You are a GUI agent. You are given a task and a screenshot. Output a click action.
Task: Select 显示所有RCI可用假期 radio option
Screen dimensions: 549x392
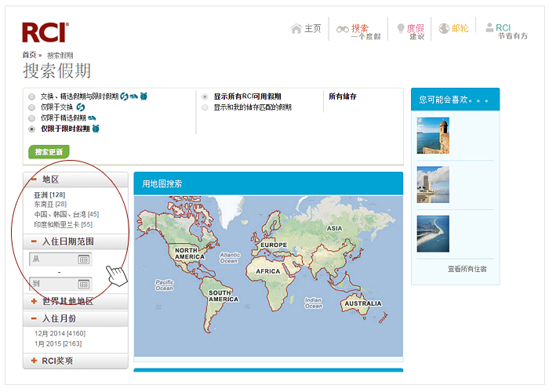(x=205, y=96)
